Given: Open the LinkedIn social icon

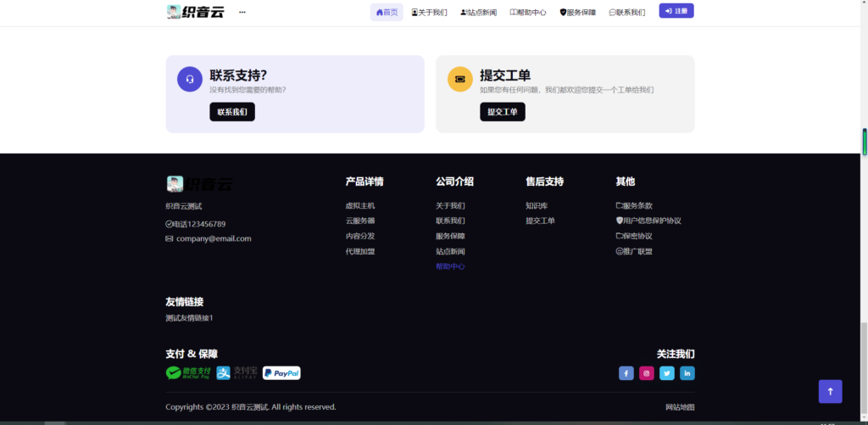Looking at the screenshot, I should click(x=687, y=373).
